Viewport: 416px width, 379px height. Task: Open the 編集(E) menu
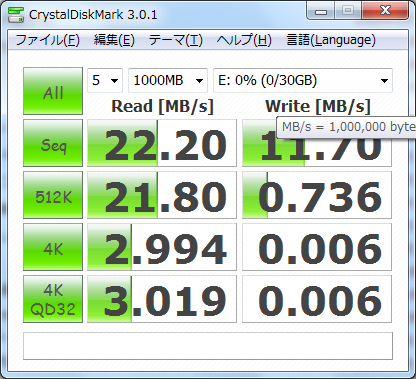(114, 40)
